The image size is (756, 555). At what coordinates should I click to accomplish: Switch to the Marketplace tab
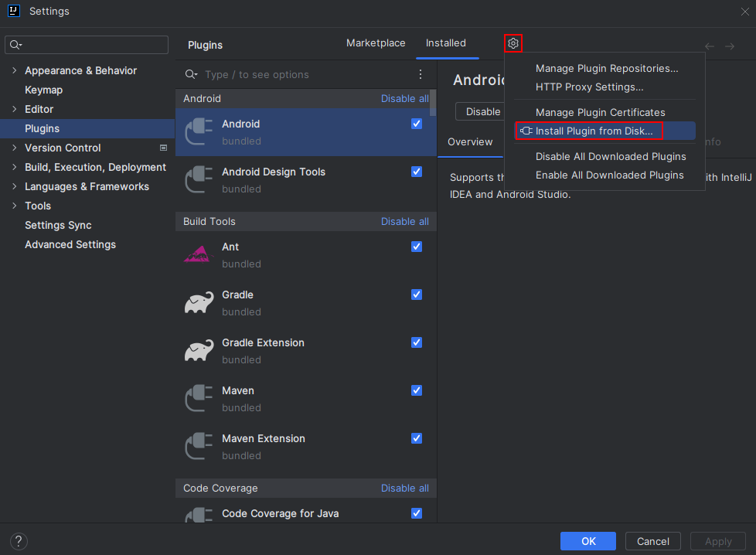coord(376,43)
